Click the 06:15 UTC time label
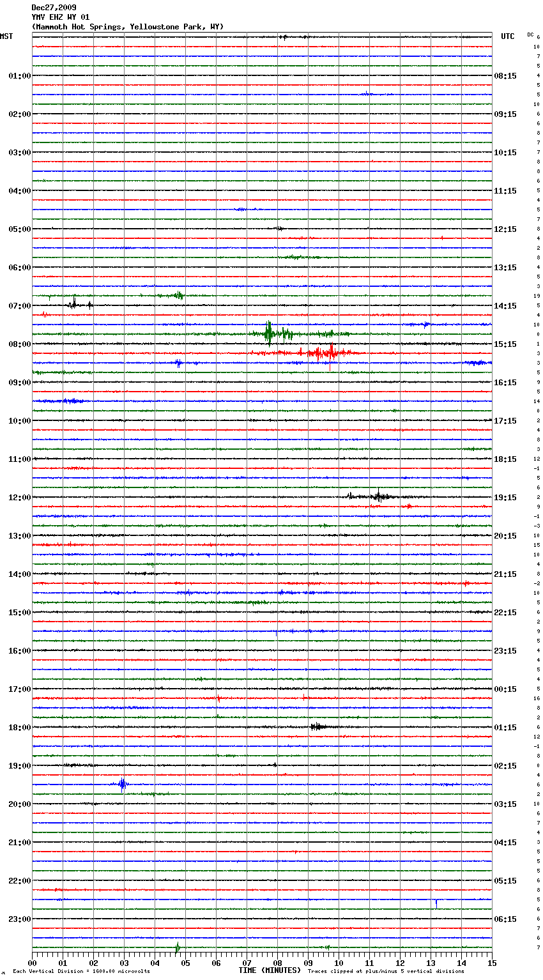The height and width of the screenshot is (980, 543). [x=505, y=919]
